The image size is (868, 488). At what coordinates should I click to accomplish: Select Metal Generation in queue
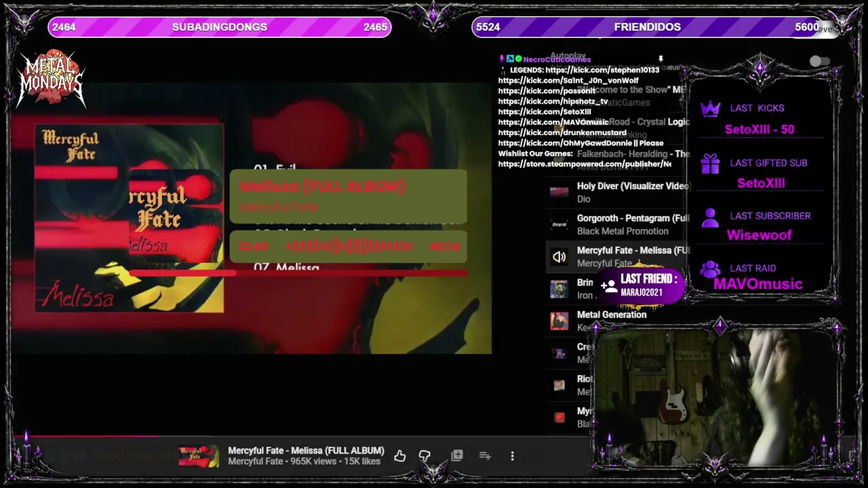coord(612,314)
